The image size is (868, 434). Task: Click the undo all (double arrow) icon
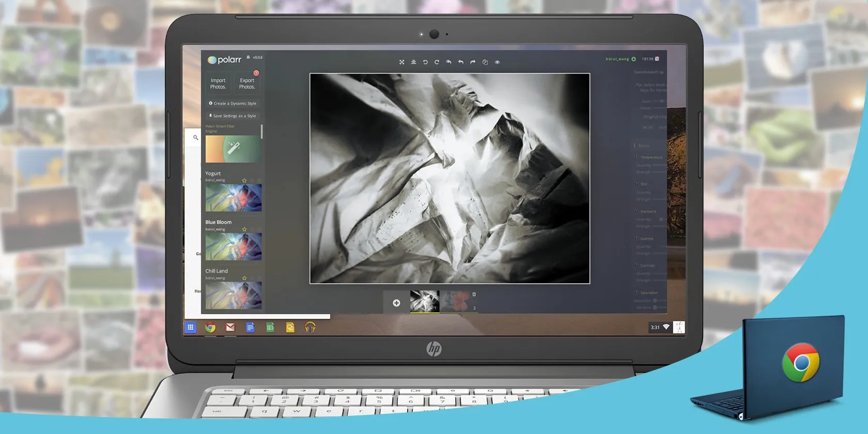point(448,62)
